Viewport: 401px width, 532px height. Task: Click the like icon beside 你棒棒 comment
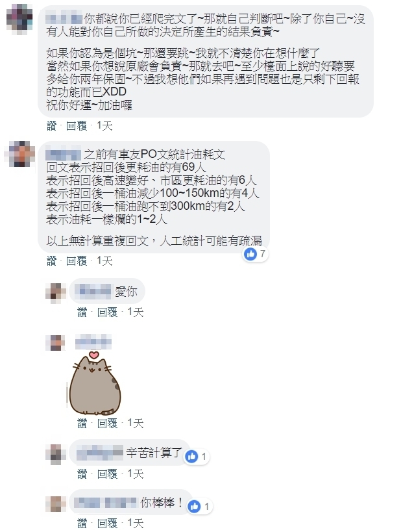(x=194, y=507)
